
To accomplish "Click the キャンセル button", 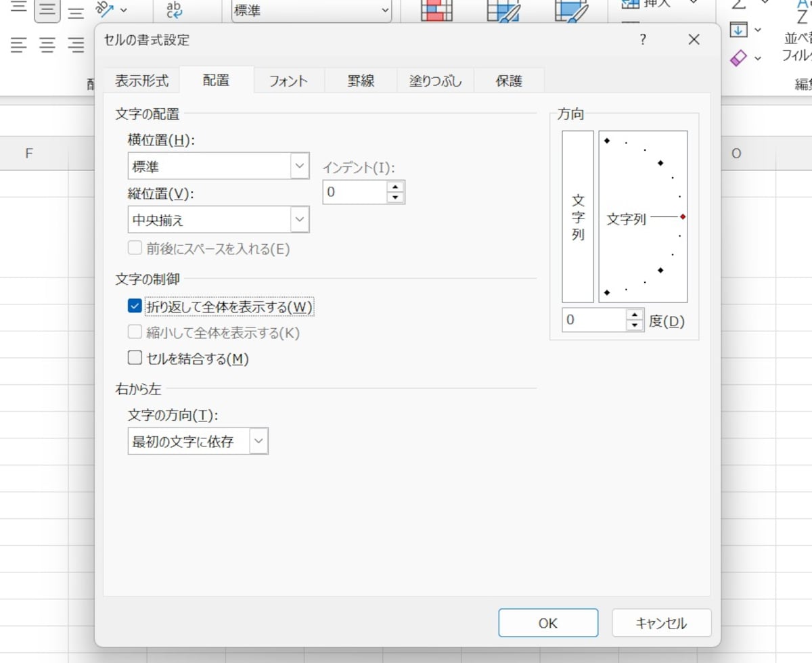I will pyautogui.click(x=661, y=623).
